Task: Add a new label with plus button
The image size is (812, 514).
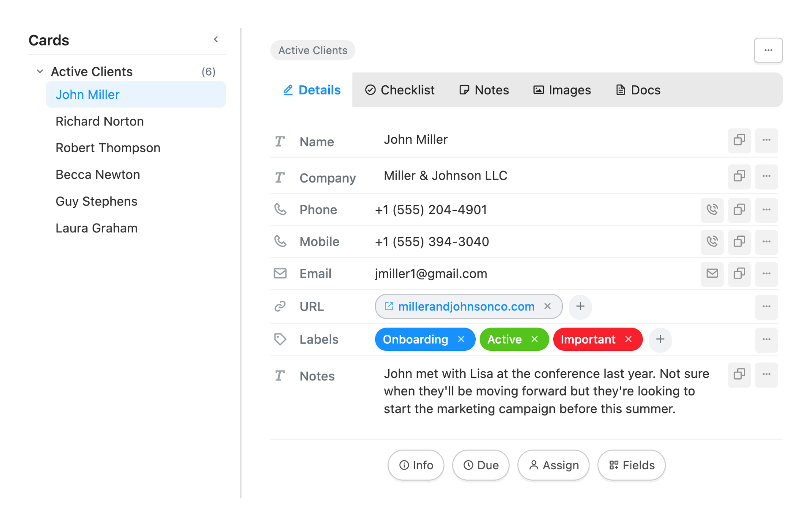Action: pyautogui.click(x=660, y=339)
